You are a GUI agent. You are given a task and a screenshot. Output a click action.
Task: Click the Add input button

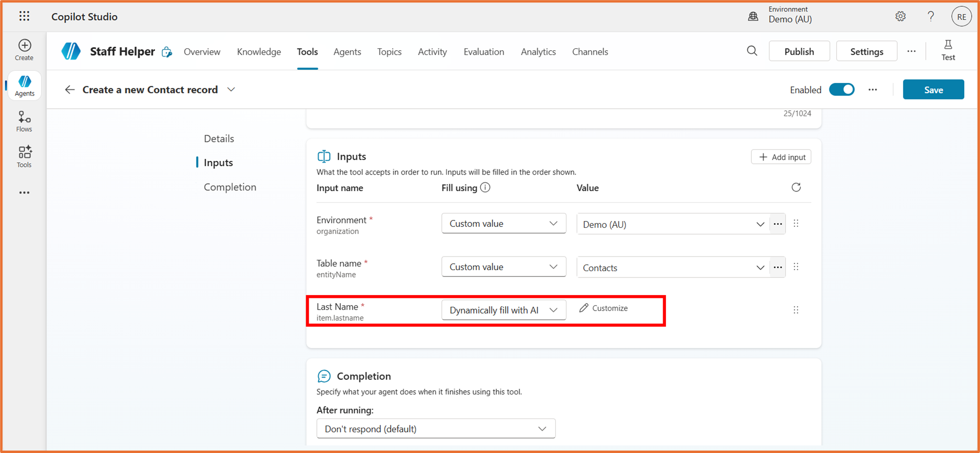coord(781,157)
